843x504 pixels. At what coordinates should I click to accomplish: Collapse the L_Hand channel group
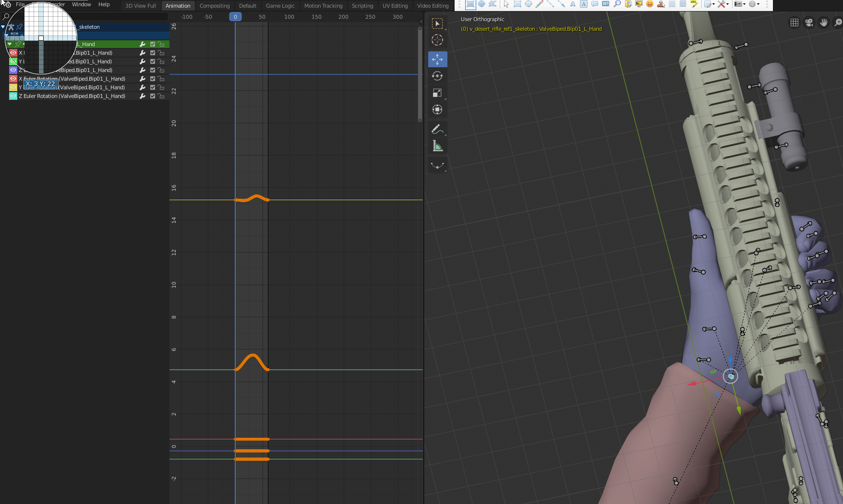(x=10, y=44)
